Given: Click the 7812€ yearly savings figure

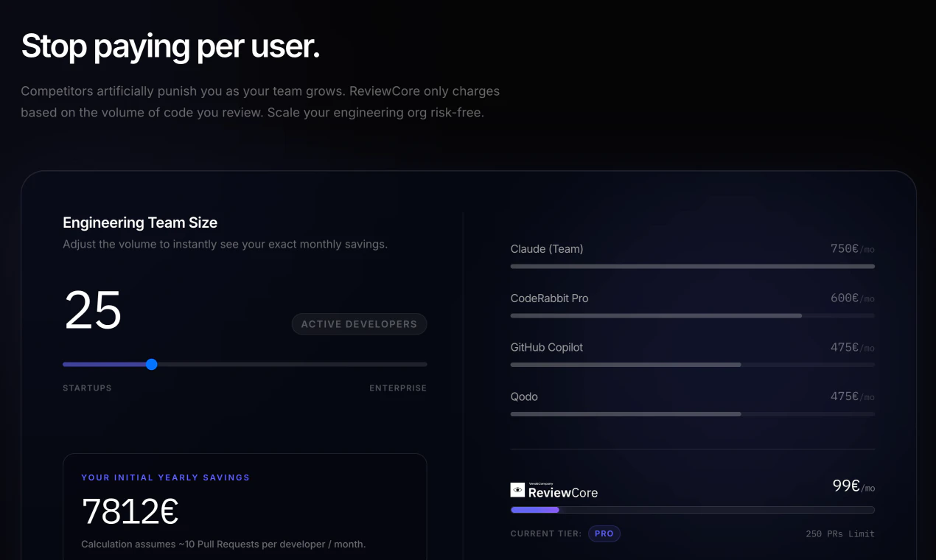Looking at the screenshot, I should tap(130, 511).
